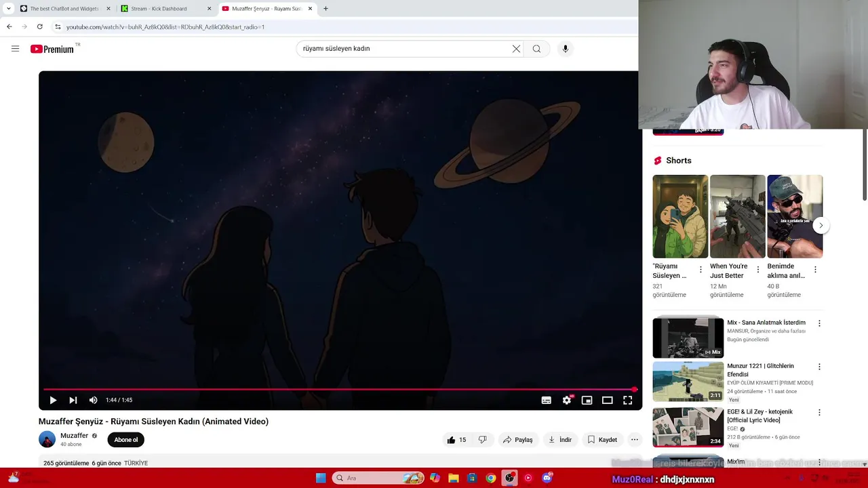Enable miniplayer mode
The height and width of the screenshot is (488, 868).
(x=587, y=400)
